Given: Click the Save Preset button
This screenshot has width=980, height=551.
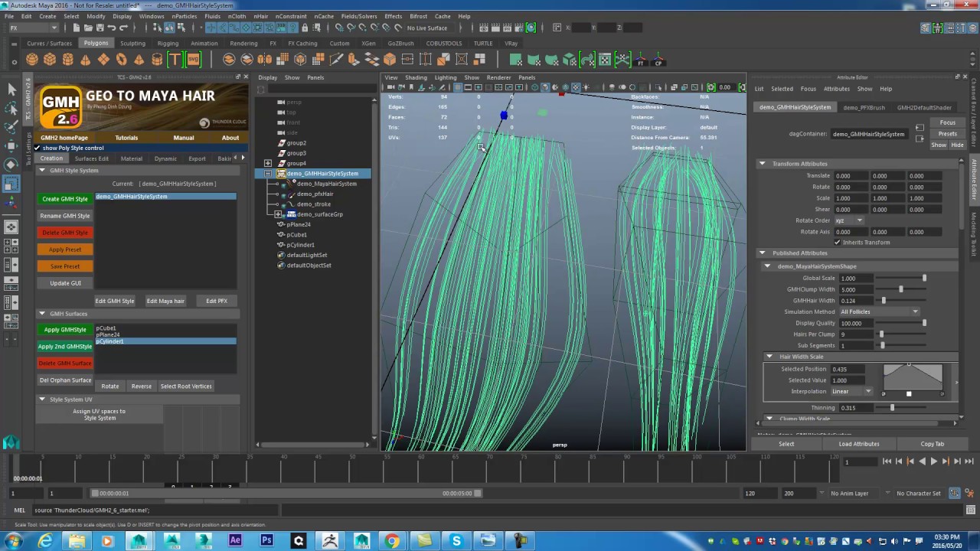Looking at the screenshot, I should (65, 266).
